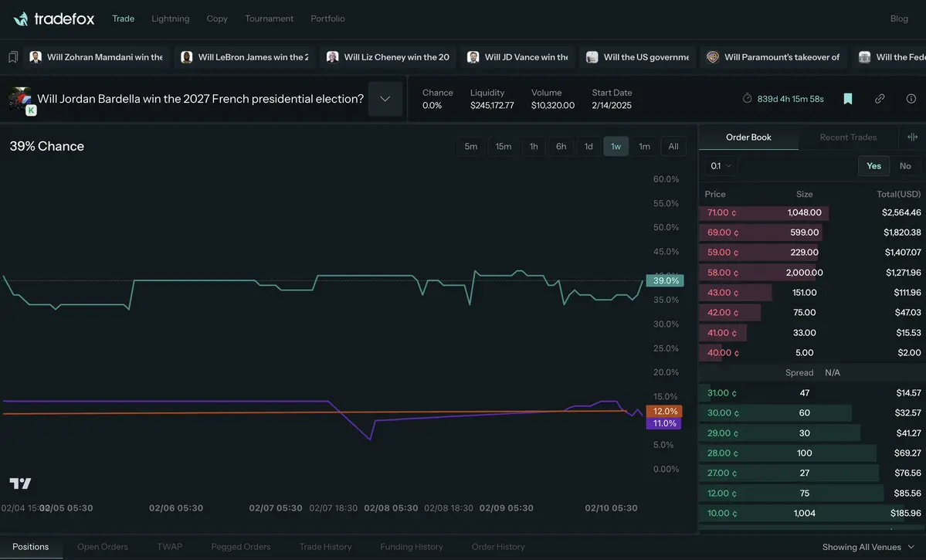The image size is (926, 560).
Task: Open the 0.1 price grouping dropdown
Action: click(721, 166)
